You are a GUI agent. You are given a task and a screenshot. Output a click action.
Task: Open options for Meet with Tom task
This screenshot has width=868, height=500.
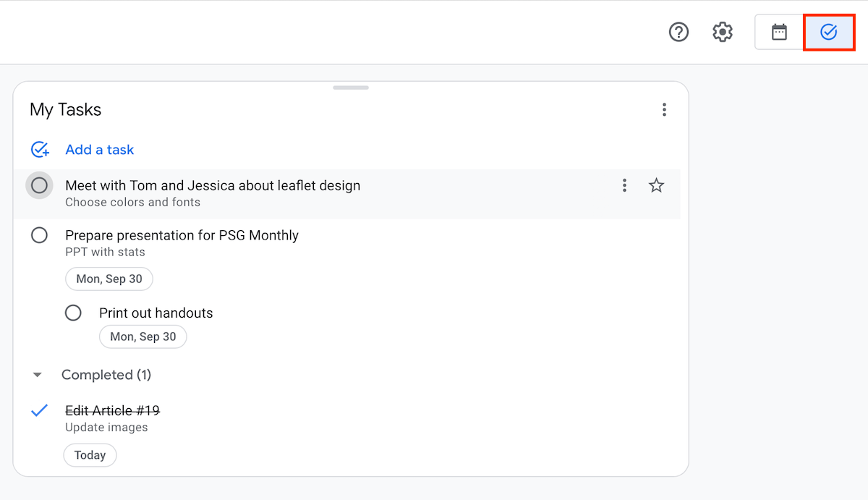(625, 186)
